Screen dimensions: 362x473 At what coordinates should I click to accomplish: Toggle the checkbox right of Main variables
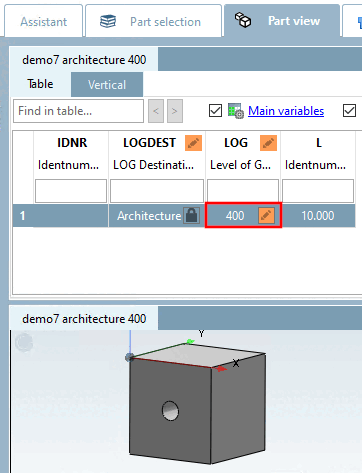pyautogui.click(x=349, y=111)
